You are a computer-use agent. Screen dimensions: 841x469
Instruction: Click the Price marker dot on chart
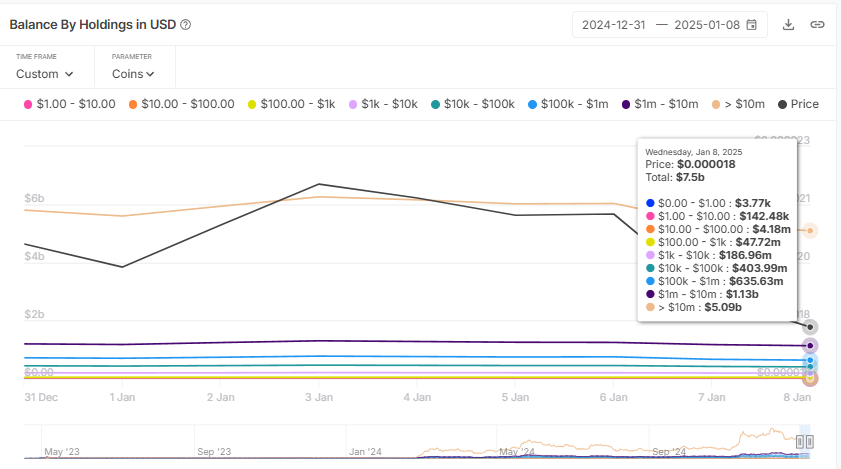click(811, 327)
